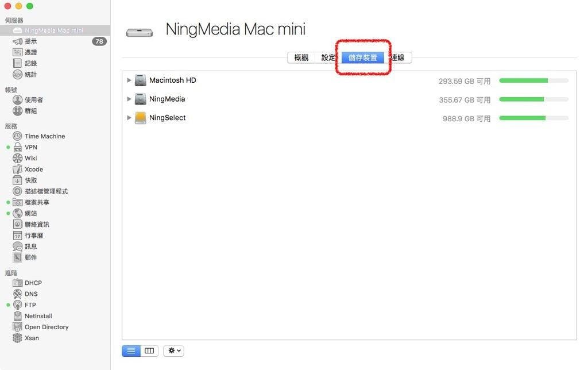Click the Mac mini header image
Image resolution: width=588 pixels, height=370 pixels.
[140, 33]
